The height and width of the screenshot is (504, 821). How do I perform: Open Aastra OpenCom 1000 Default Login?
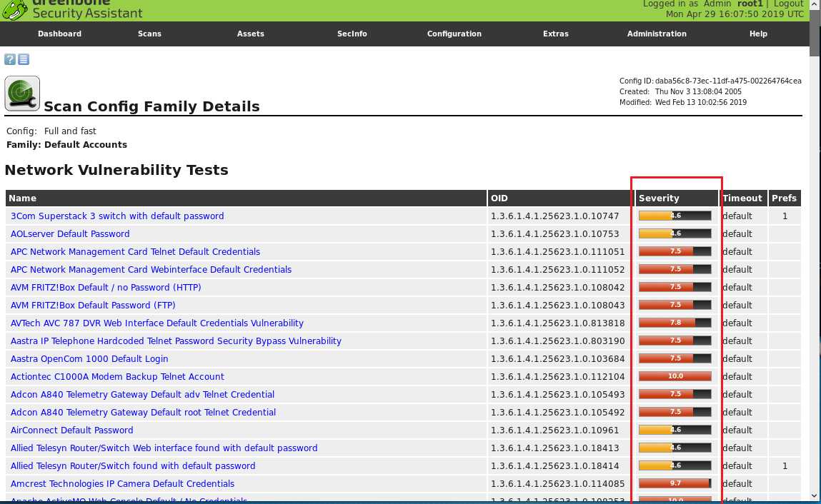click(89, 358)
